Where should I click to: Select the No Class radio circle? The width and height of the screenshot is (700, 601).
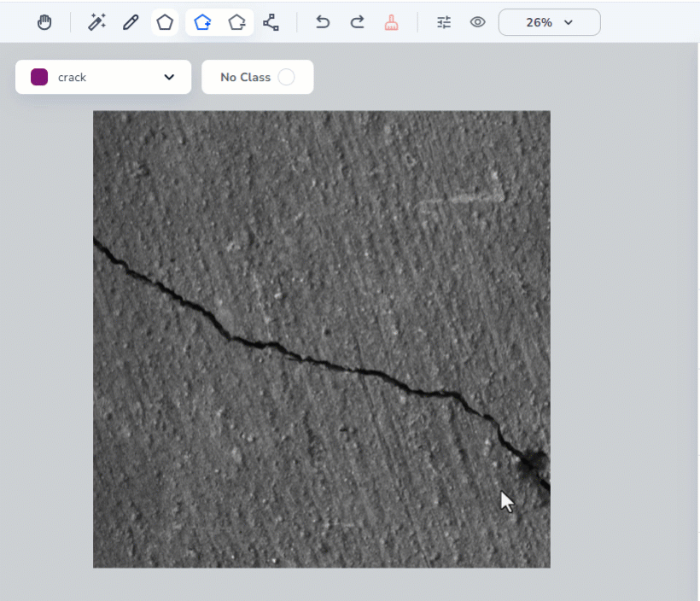click(286, 77)
